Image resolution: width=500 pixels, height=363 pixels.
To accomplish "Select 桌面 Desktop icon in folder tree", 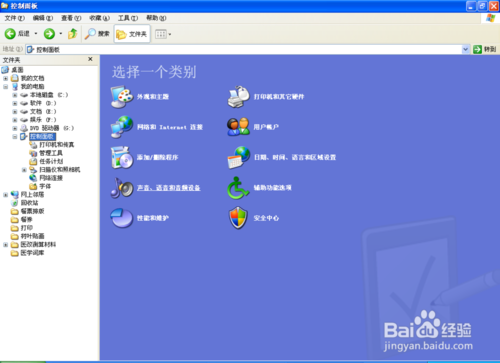I will point(5,70).
